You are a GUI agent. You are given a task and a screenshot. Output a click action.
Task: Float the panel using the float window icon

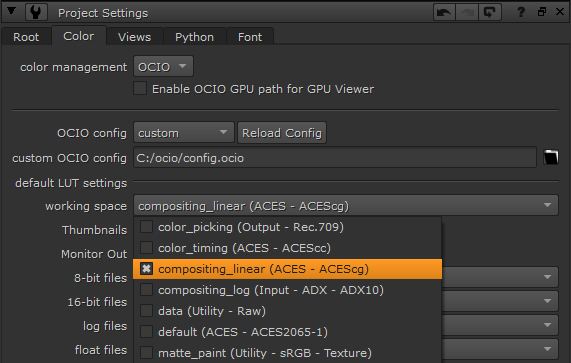(x=542, y=12)
